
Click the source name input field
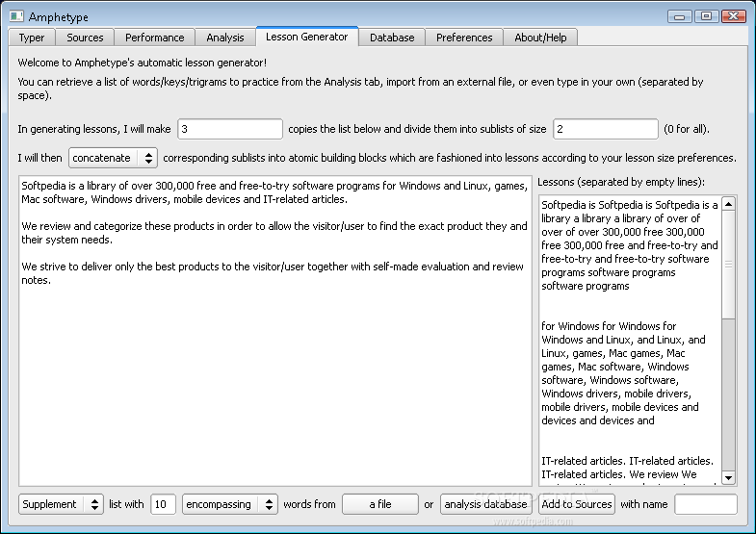tap(705, 504)
